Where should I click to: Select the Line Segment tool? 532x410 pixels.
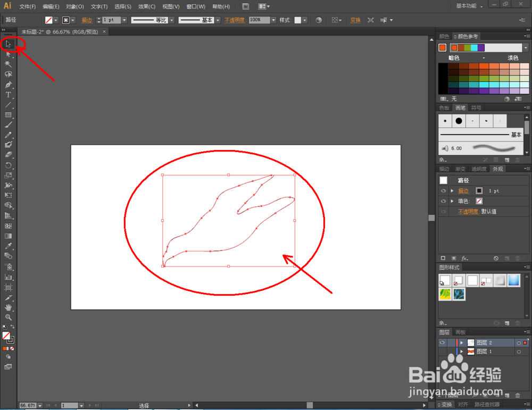point(8,105)
